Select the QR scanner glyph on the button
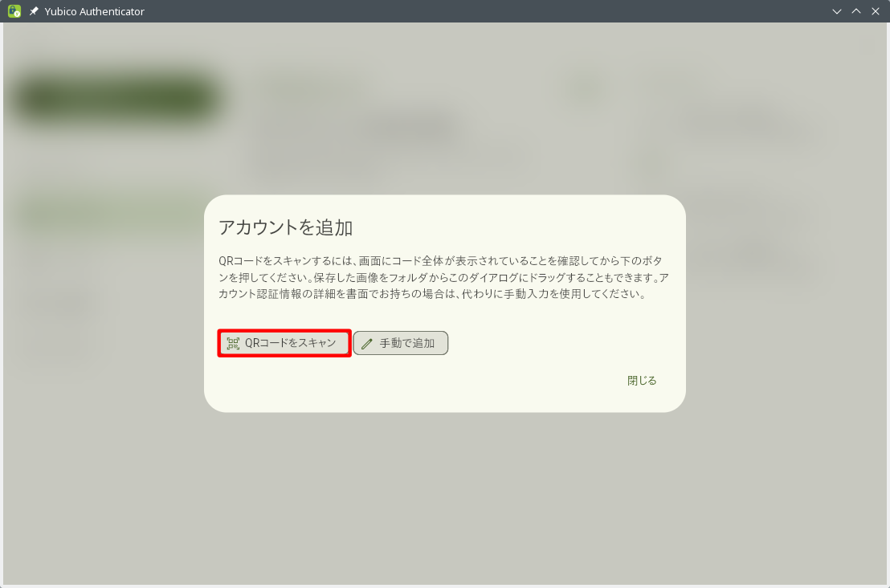Viewport: 890px width, 588px height. [233, 343]
